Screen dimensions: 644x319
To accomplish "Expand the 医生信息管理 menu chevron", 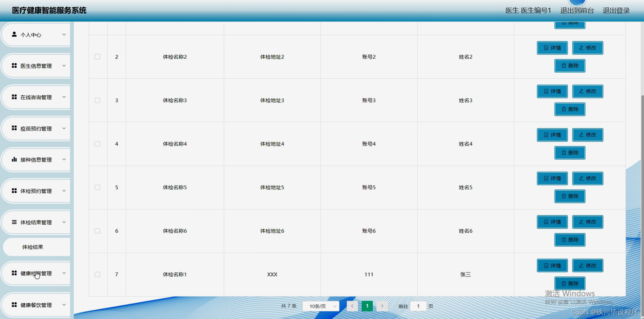I will coord(64,66).
